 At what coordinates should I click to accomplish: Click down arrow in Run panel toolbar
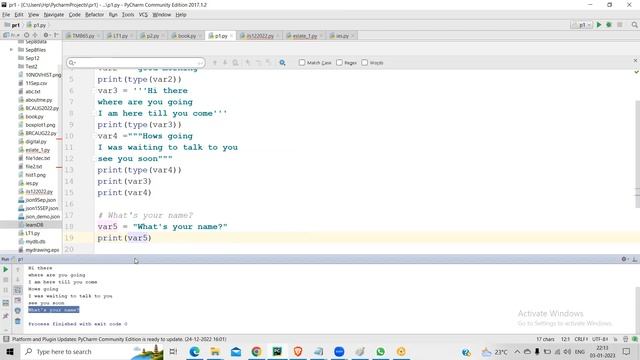18,280
